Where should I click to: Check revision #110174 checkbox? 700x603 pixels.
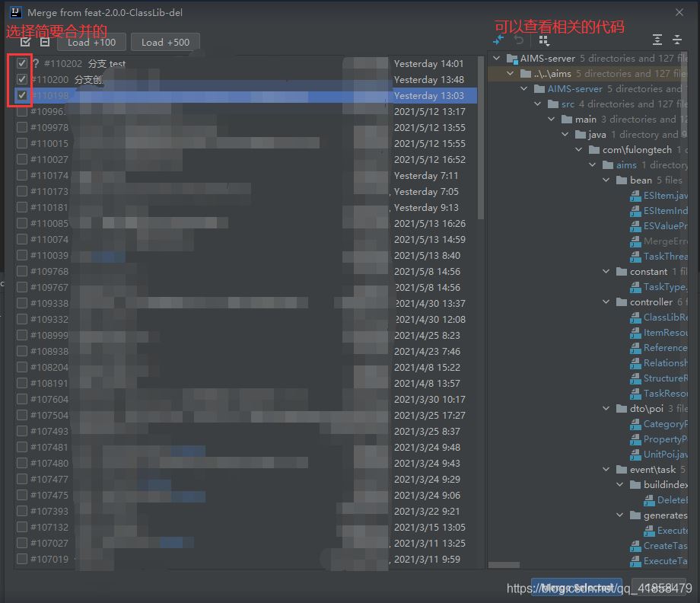point(22,175)
